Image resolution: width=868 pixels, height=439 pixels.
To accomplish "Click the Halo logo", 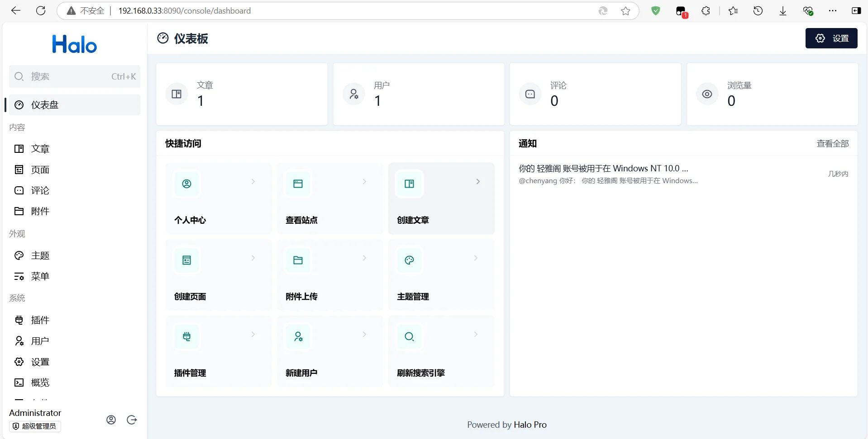I will 74,44.
